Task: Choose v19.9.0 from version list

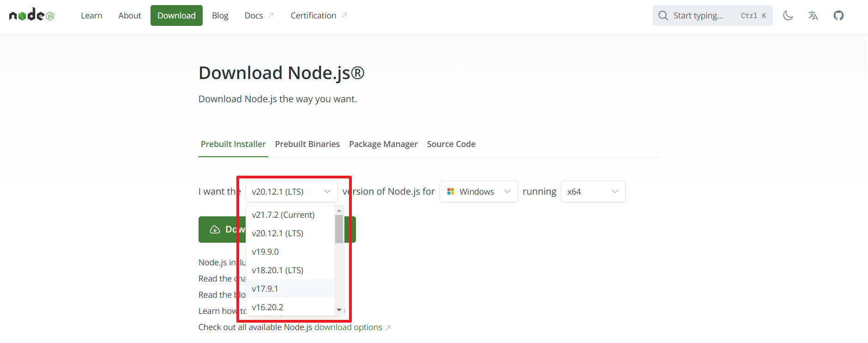Action: click(290, 252)
